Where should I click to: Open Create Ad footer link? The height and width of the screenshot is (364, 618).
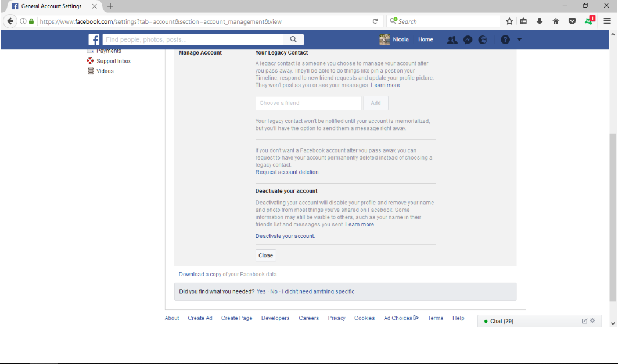point(200,318)
